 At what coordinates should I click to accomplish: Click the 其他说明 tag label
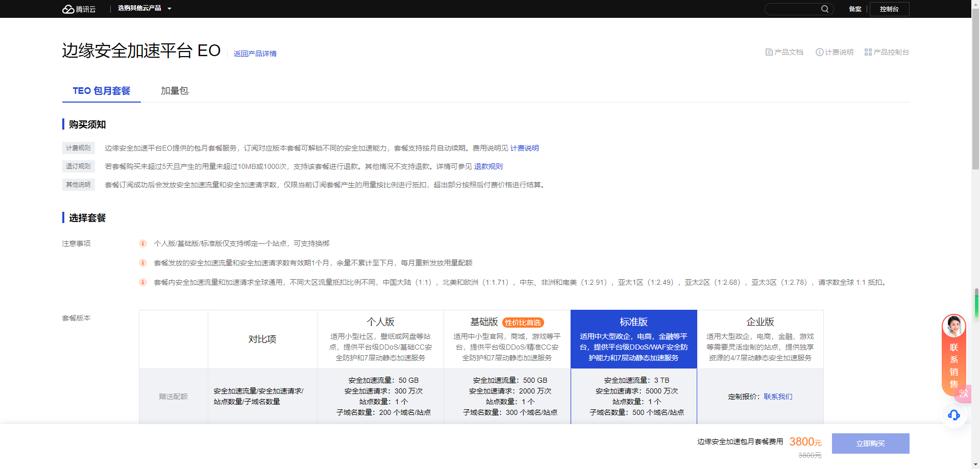(x=79, y=185)
